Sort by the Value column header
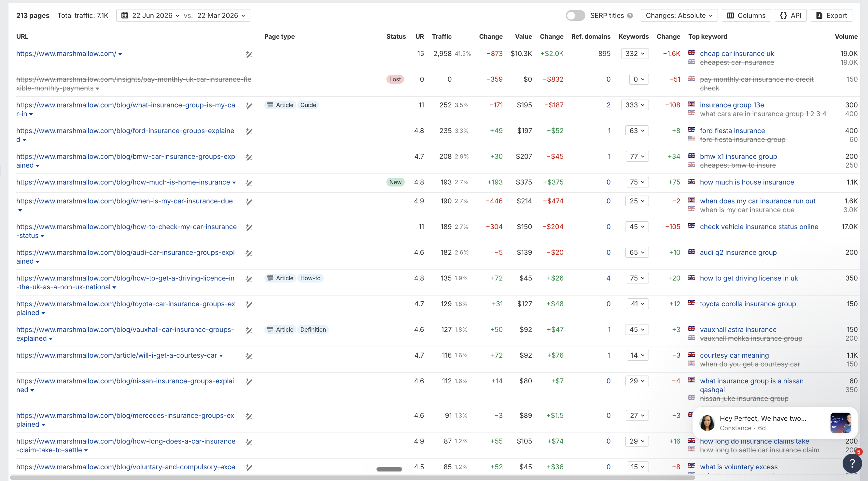The image size is (868, 481). (x=523, y=36)
